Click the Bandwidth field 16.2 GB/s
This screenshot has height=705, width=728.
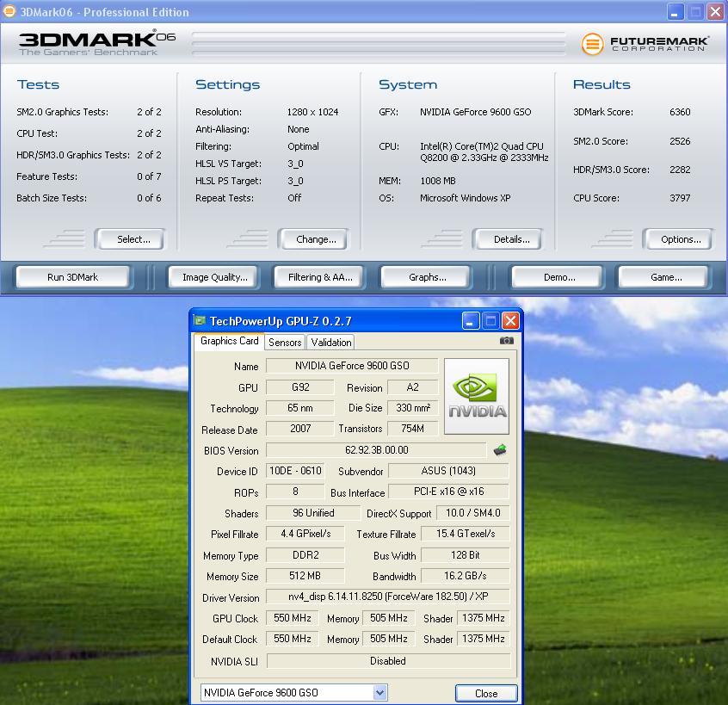pyautogui.click(x=466, y=576)
